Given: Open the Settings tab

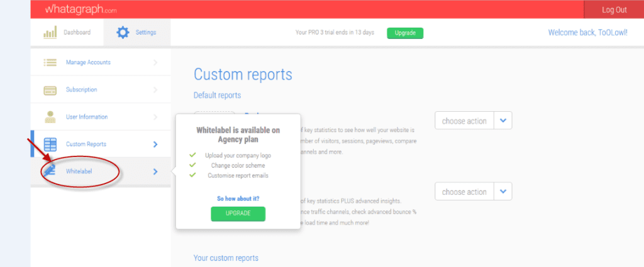Looking at the screenshot, I should pyautogui.click(x=136, y=33).
